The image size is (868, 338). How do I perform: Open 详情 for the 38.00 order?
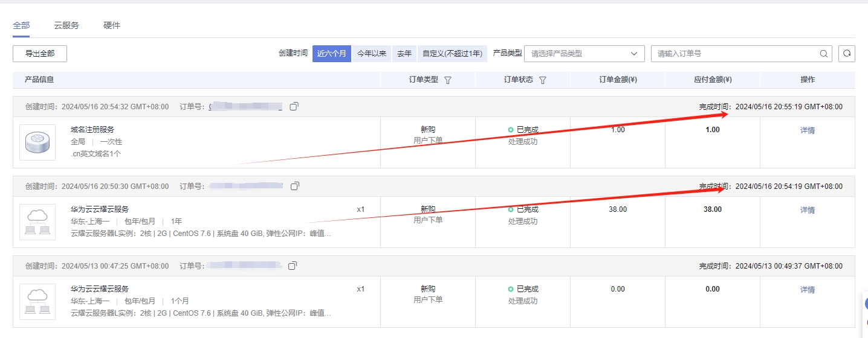pyautogui.click(x=808, y=210)
